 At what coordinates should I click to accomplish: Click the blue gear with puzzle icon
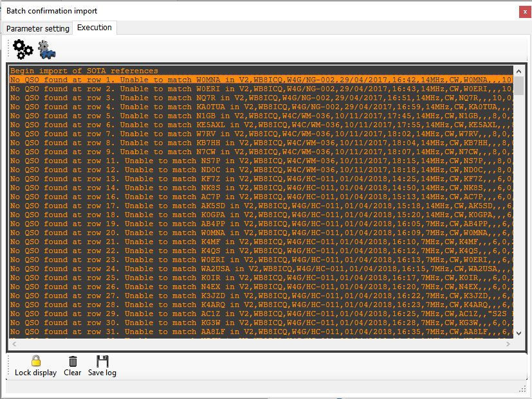click(47, 50)
